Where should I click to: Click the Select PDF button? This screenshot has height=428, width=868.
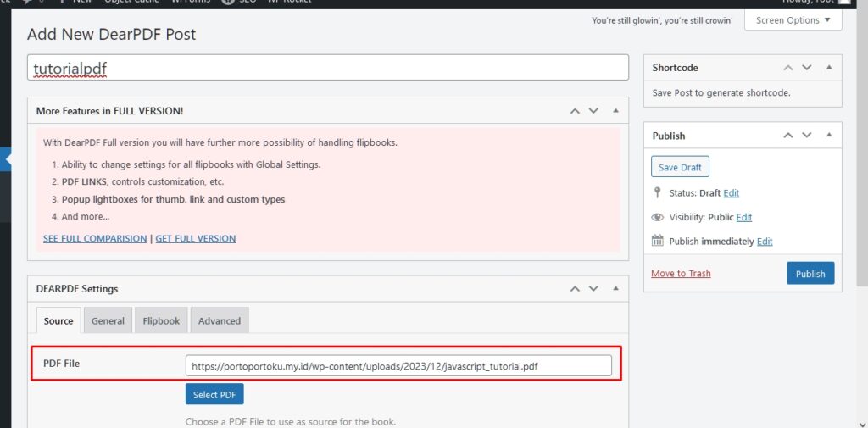(214, 395)
